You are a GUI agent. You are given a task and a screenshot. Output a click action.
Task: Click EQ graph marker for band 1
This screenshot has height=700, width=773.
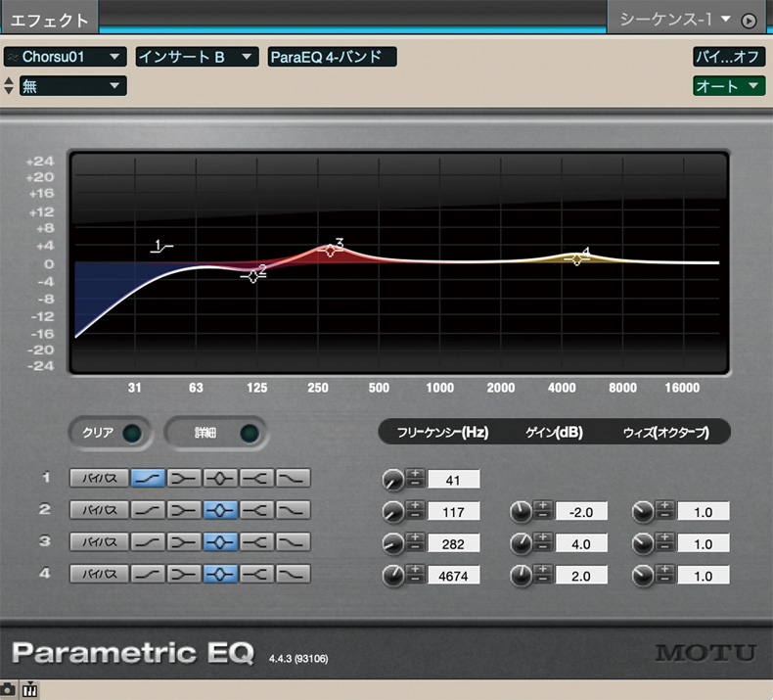[x=161, y=246]
